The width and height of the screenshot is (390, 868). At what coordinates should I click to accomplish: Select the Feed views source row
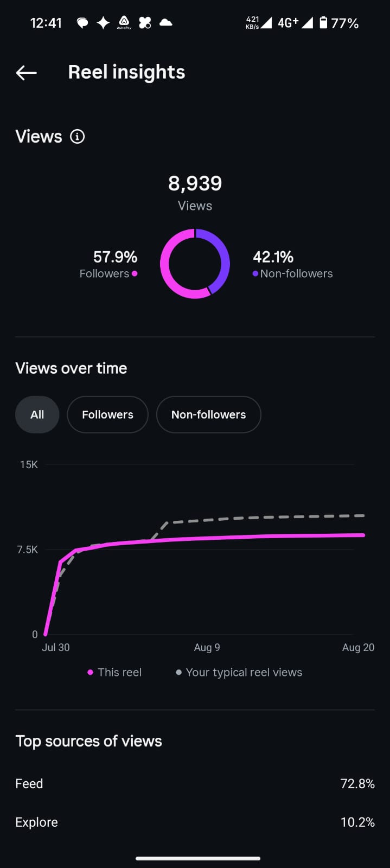(x=195, y=783)
